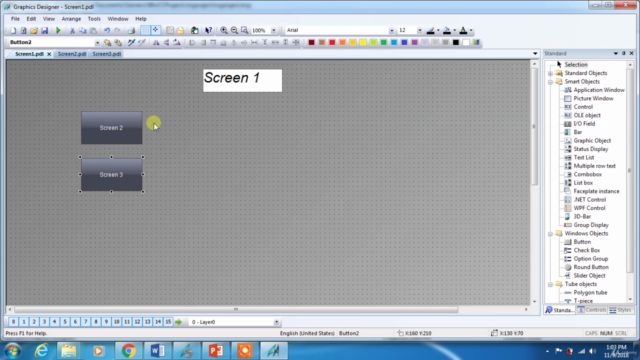
Task: Open Chrome from the taskbar
Action: coord(129,351)
